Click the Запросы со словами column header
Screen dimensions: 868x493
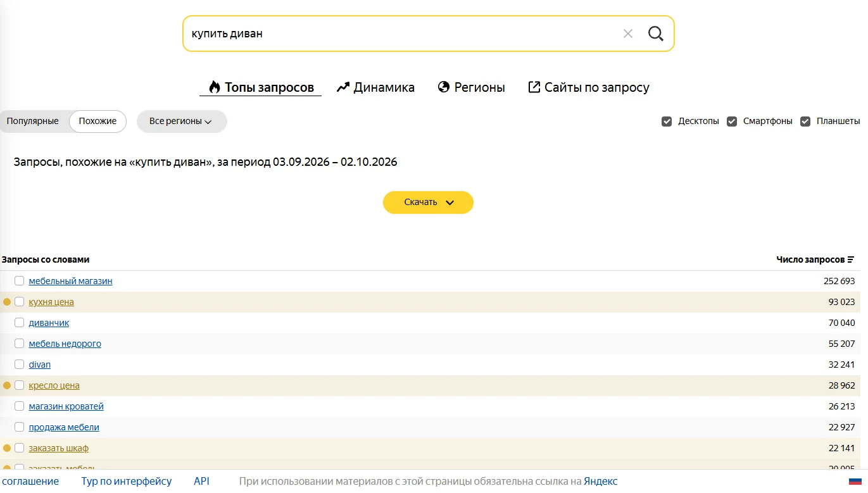[46, 259]
